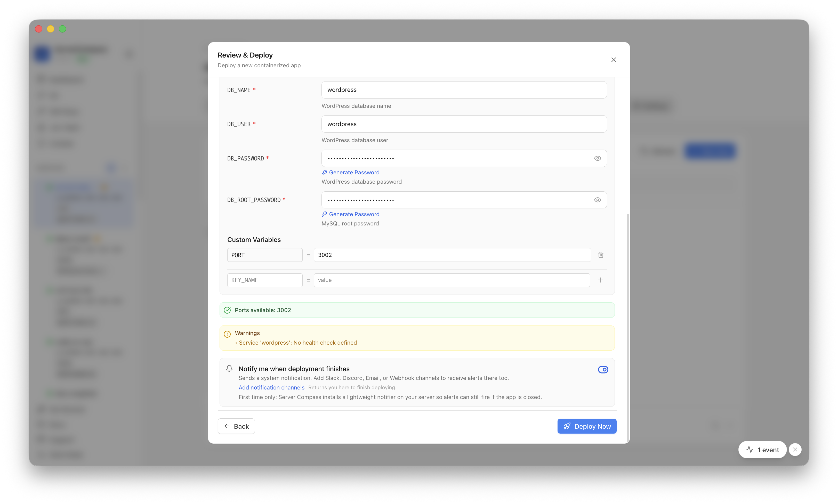Close the Review & Deploy dialog

[614, 60]
